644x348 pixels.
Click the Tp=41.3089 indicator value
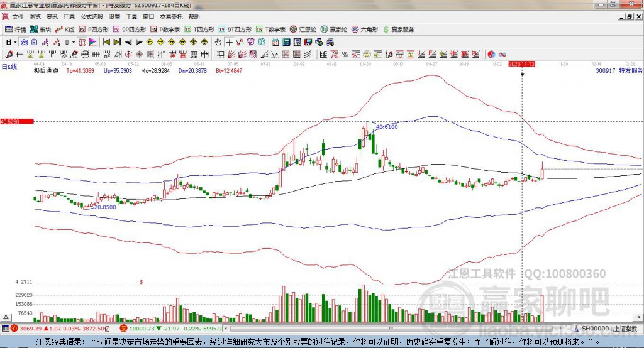coord(80,70)
